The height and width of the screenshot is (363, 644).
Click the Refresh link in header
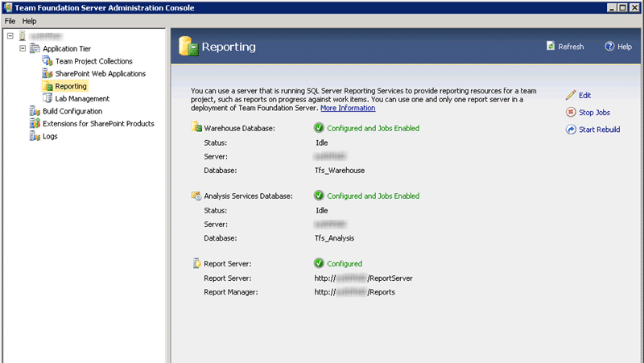pos(571,47)
